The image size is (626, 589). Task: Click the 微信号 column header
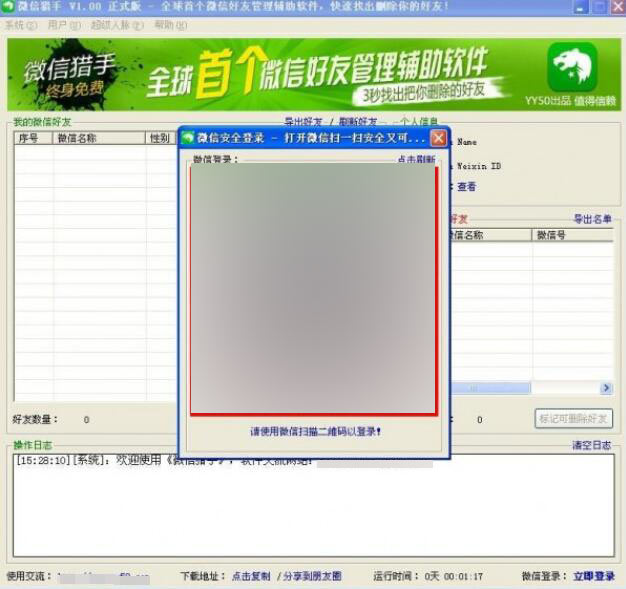coord(573,235)
